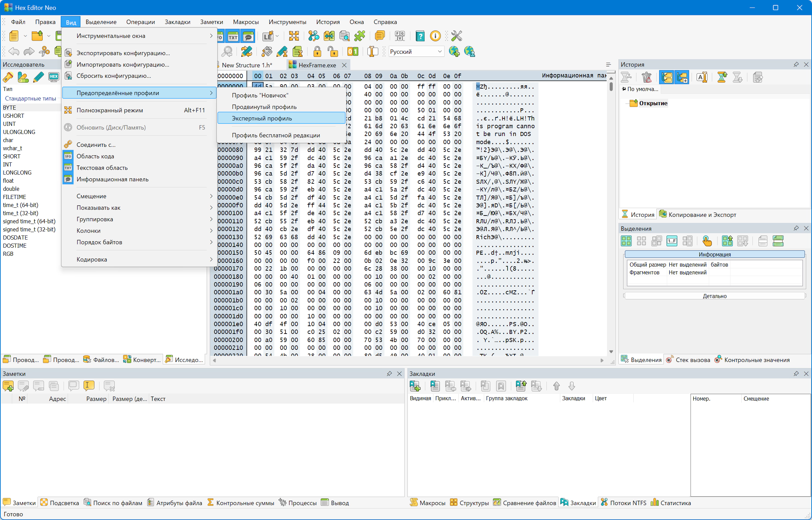The width and height of the screenshot is (812, 520).
Task: Click the add note icon in Заметки panel
Action: pyautogui.click(x=8, y=386)
